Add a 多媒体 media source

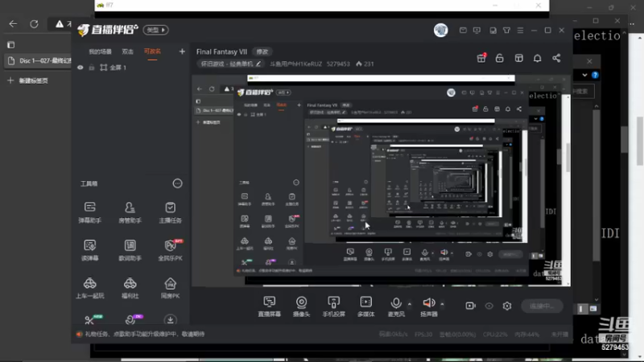[365, 306]
